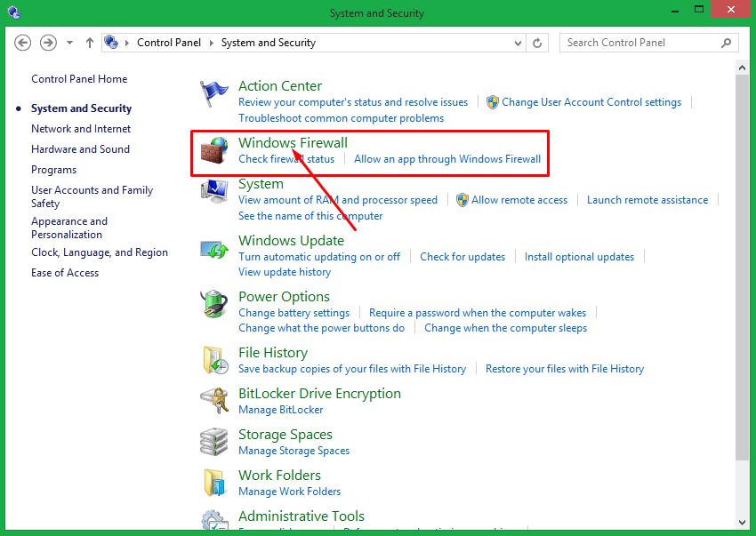The width and height of the screenshot is (756, 536).
Task: Click Allow an app through Windows Firewall
Action: click(447, 159)
